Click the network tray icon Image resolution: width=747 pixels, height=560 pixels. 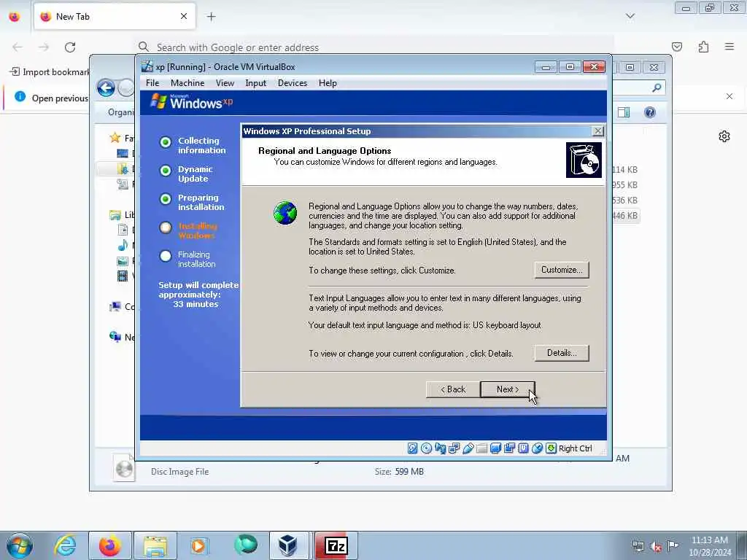click(638, 547)
